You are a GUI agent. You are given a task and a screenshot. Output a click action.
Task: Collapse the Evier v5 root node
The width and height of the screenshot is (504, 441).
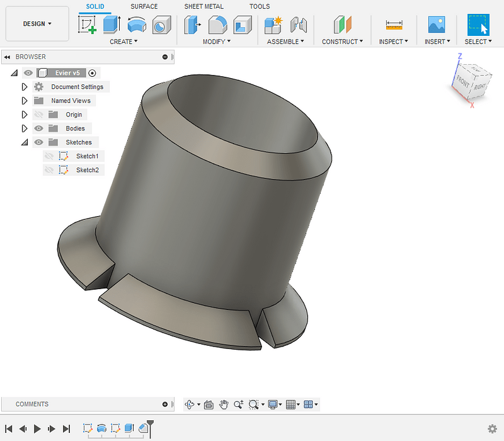point(14,73)
